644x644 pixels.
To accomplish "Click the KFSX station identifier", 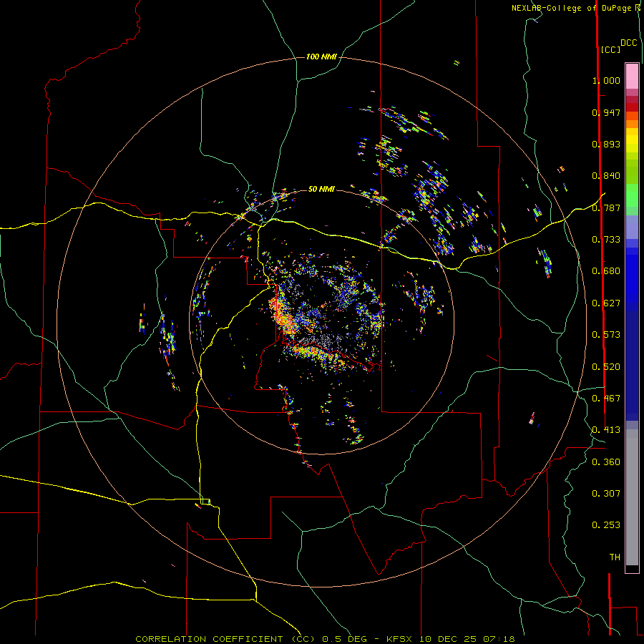I will pyautogui.click(x=401, y=639).
